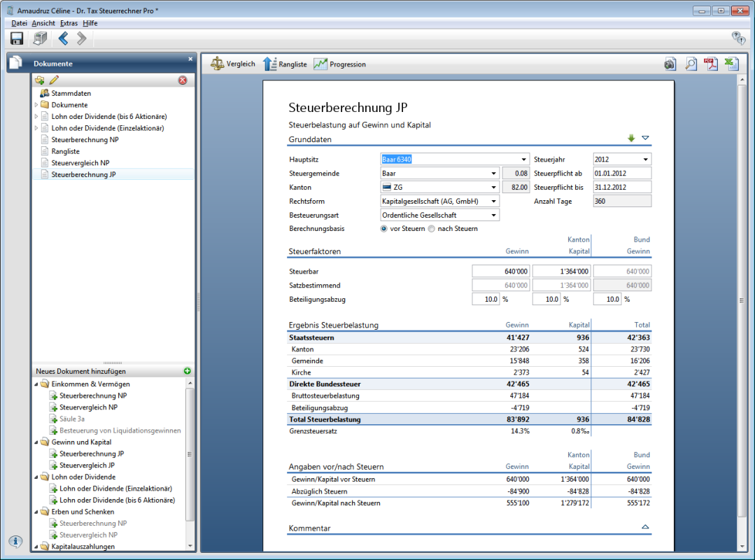Image resolution: width=755 pixels, height=560 pixels.
Task: Click the red delete circle icon
Action: [x=183, y=80]
